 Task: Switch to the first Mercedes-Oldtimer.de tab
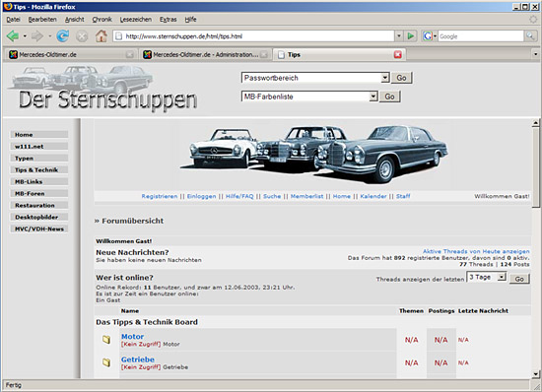click(x=71, y=54)
